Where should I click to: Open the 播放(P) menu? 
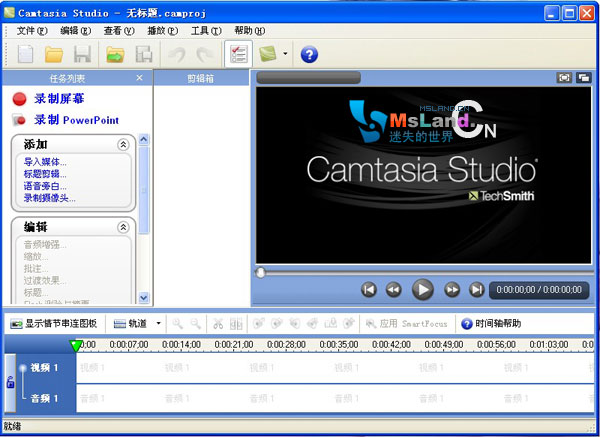coord(163,31)
